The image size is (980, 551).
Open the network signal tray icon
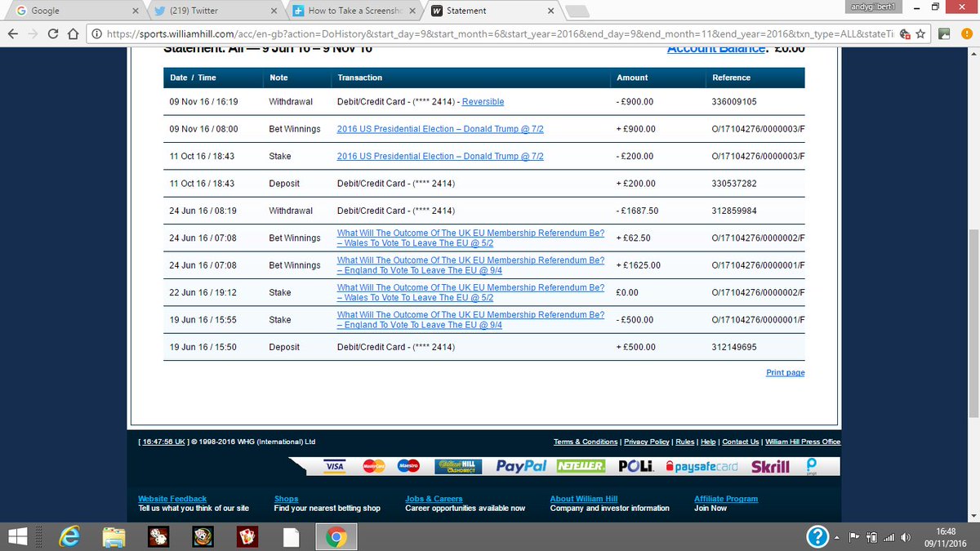coord(889,537)
